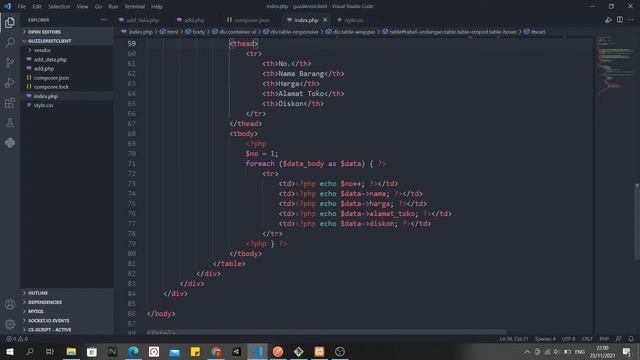Open the Help menu

point(157,7)
